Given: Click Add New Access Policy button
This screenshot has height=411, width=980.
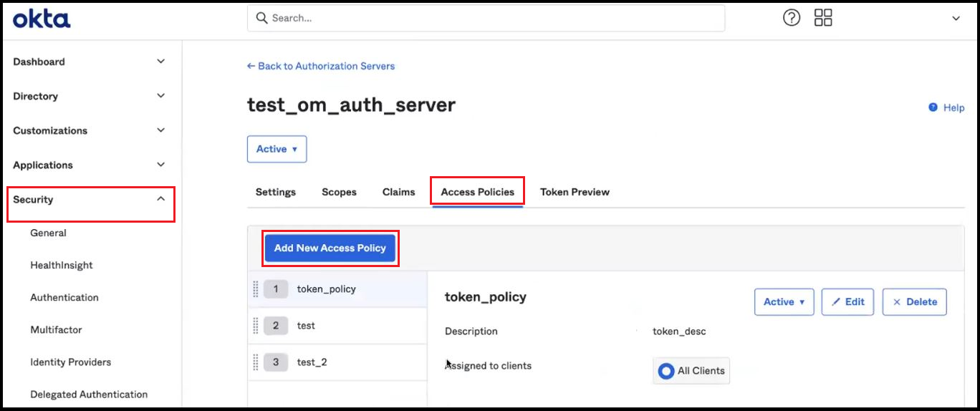Looking at the screenshot, I should 330,248.
